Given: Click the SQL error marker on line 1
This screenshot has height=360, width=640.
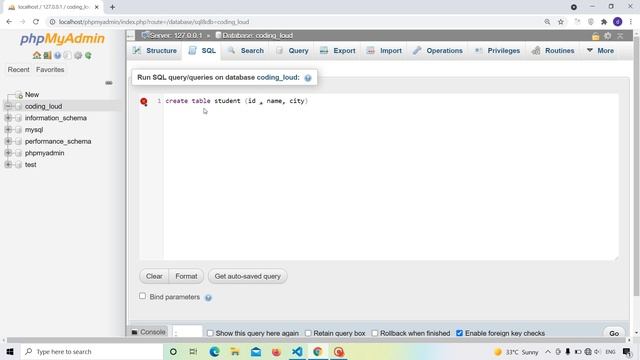Looking at the screenshot, I should pyautogui.click(x=144, y=101).
